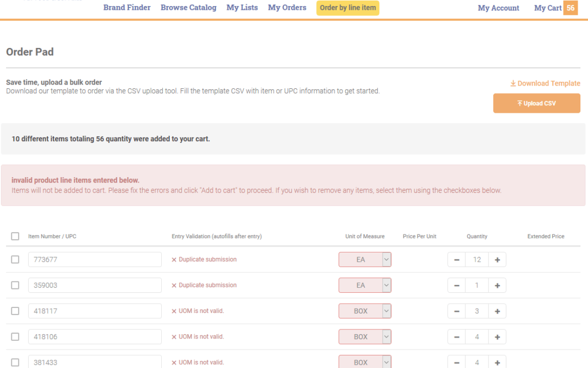Open unit of measure dropdown for 773677
Image resolution: width=588 pixels, height=368 pixels.
click(365, 260)
